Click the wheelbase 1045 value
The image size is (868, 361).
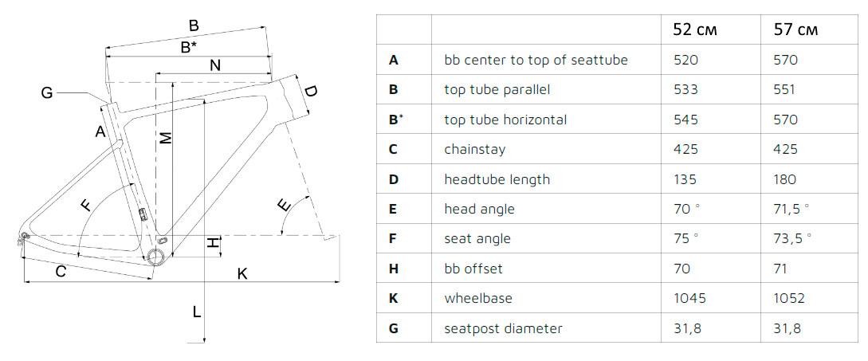tap(689, 298)
